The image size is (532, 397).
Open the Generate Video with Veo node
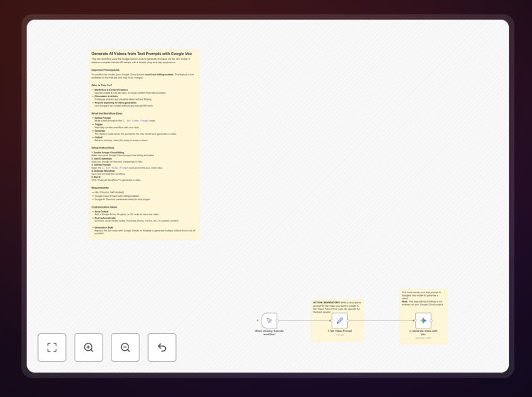(423, 320)
